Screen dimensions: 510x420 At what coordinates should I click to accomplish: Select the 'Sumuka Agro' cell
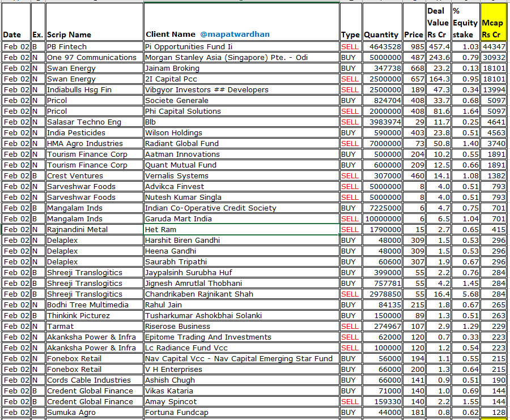click(94, 412)
